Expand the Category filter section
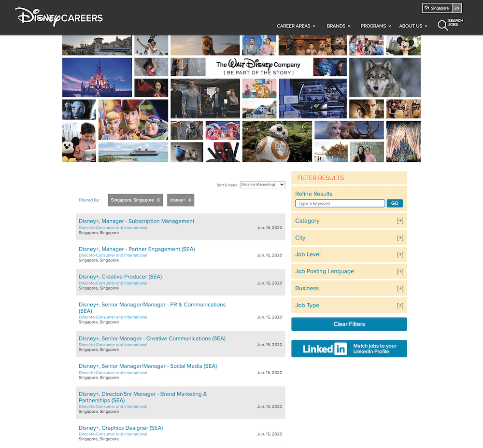483x448 pixels. (x=400, y=221)
